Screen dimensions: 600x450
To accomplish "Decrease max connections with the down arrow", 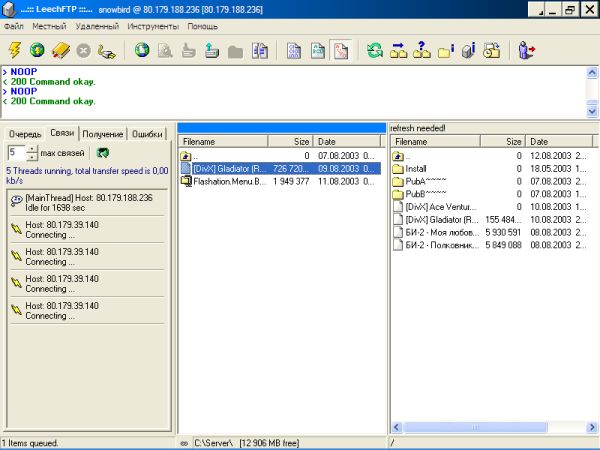I will pos(32,158).
